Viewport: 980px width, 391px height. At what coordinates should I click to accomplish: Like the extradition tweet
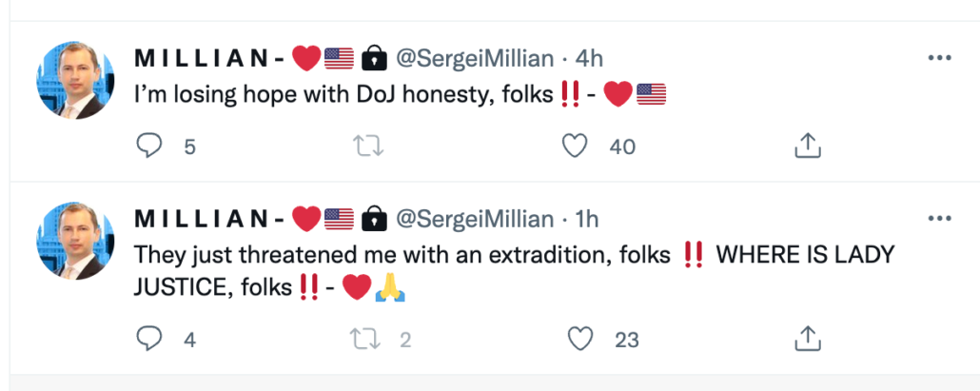tap(579, 339)
